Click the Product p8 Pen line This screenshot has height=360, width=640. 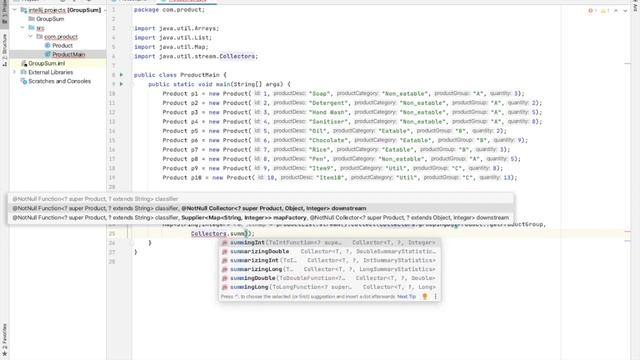click(341, 159)
